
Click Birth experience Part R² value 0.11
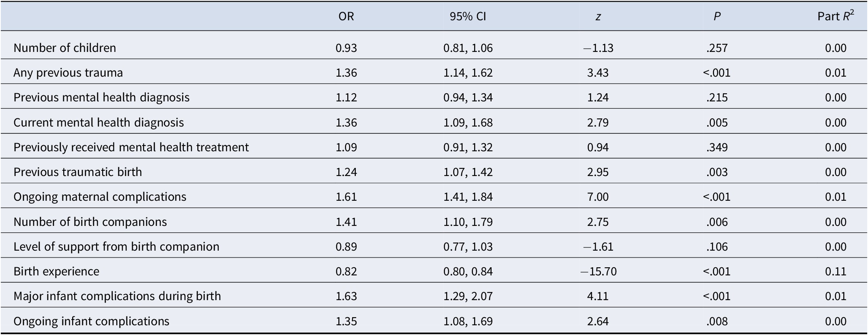tap(836, 271)
